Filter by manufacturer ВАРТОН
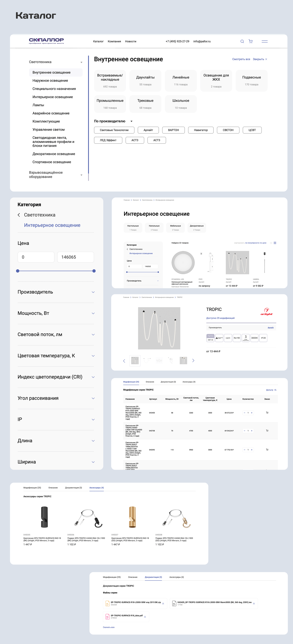293x644 pixels. coord(173,130)
